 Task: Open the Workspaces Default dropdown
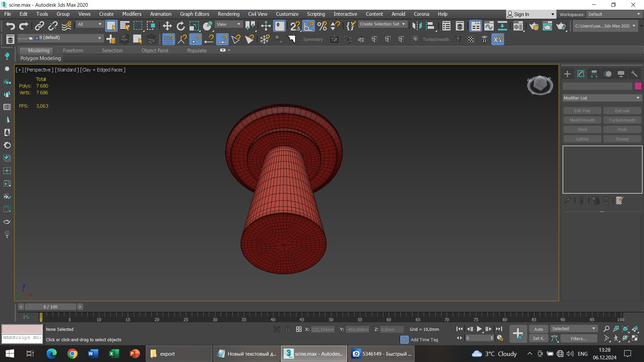614,14
